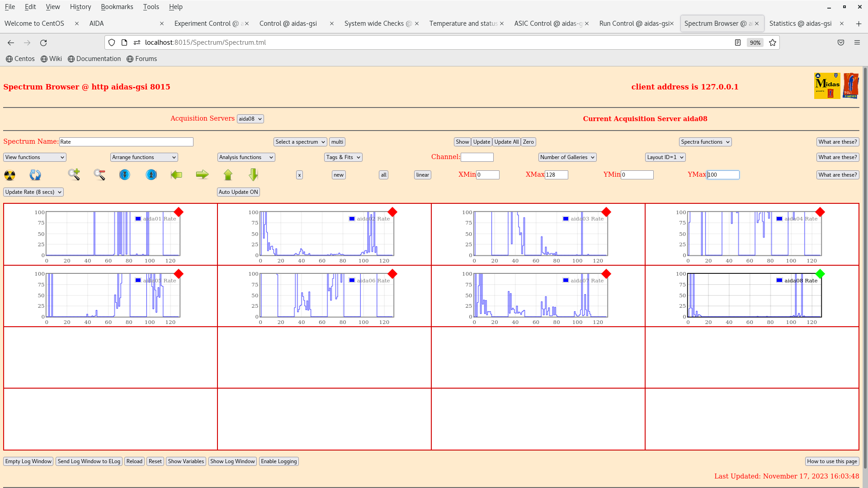The image size is (868, 488).
Task: Switch to the Run Control tab
Action: (x=634, y=23)
